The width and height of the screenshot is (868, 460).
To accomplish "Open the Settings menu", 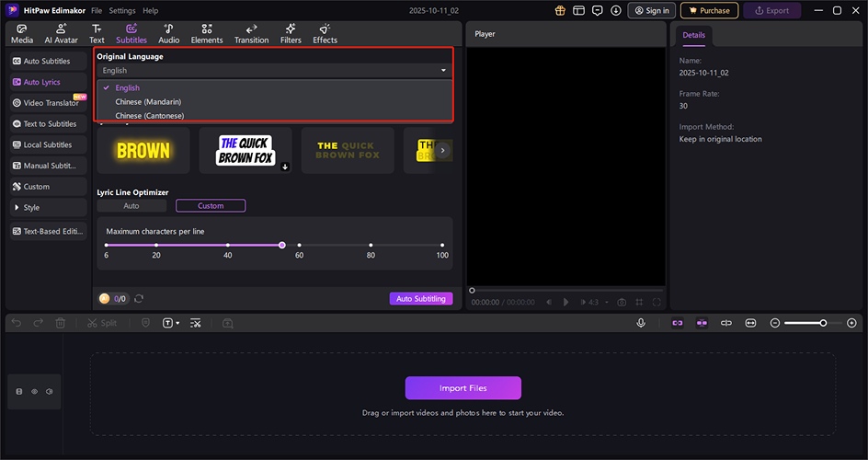I will [122, 11].
